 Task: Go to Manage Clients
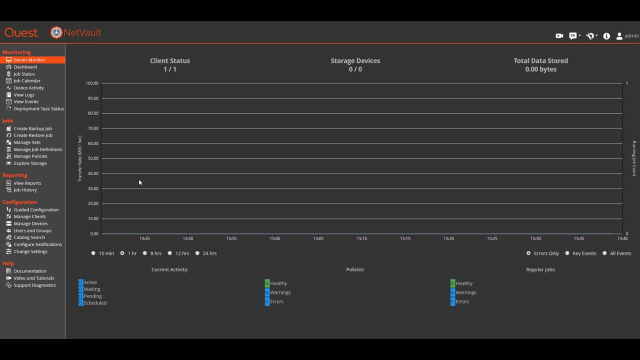(30, 217)
